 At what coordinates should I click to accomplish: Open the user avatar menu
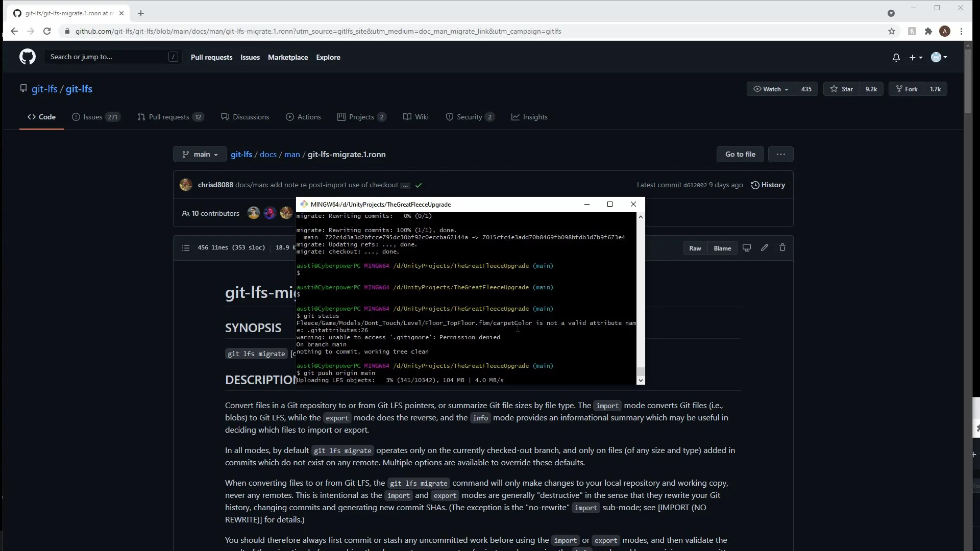click(x=939, y=58)
